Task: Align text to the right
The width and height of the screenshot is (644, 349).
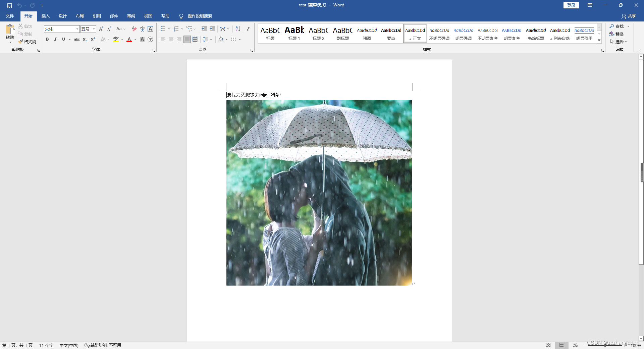Action: [179, 39]
